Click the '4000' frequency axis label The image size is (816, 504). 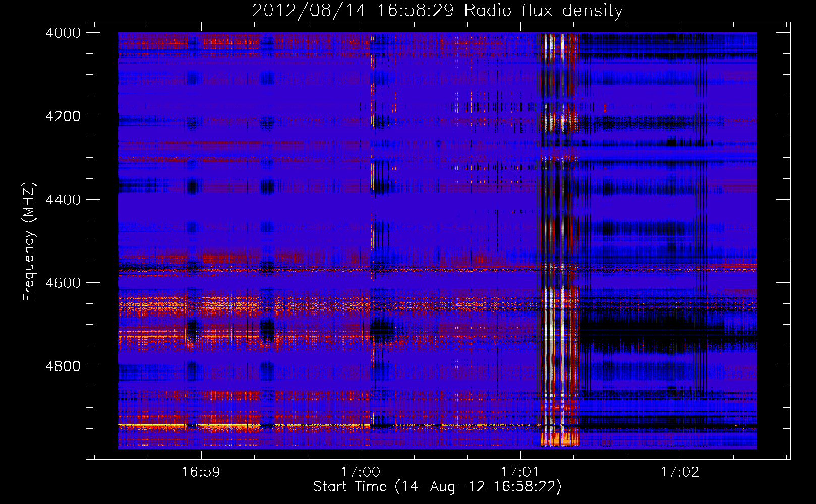pyautogui.click(x=63, y=33)
